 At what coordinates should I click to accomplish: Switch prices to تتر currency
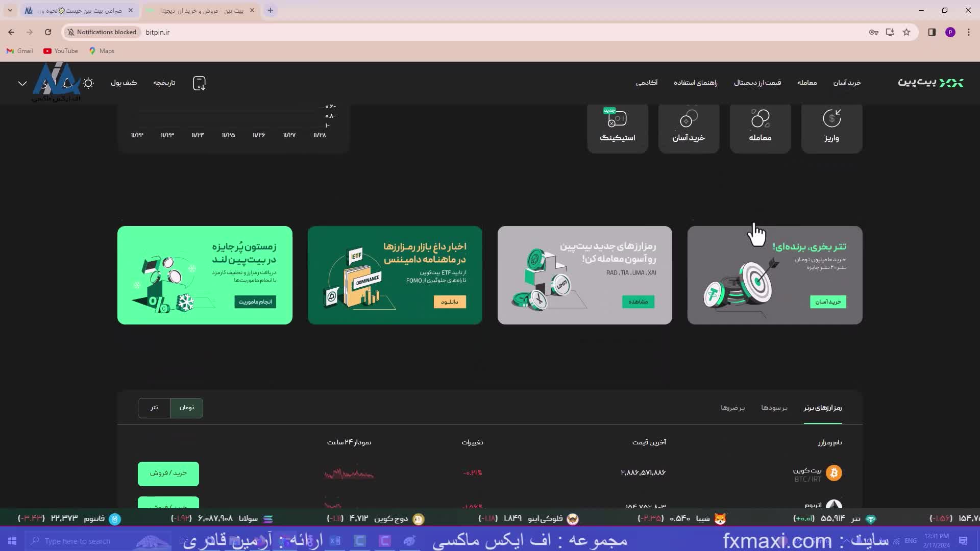(x=154, y=408)
